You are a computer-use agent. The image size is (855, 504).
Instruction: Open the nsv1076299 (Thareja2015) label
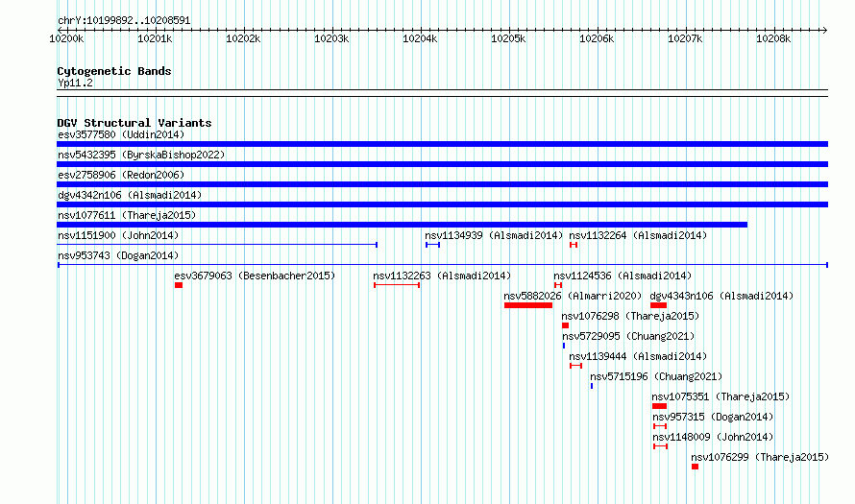(760, 457)
